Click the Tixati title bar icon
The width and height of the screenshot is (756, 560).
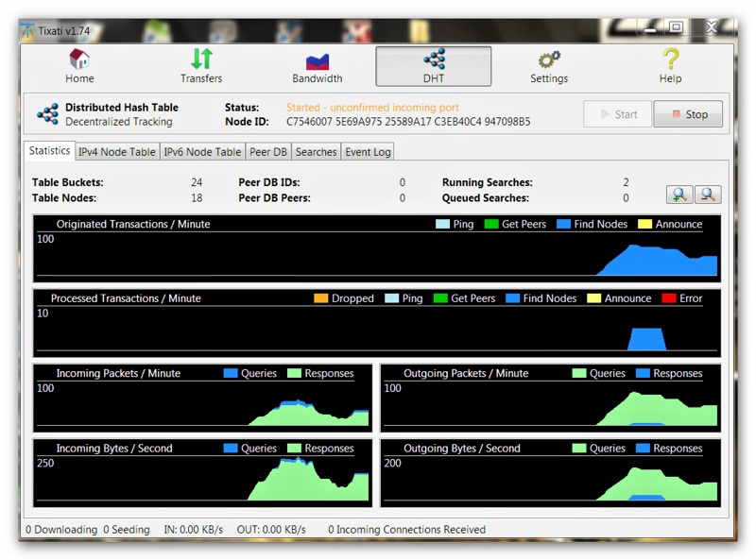point(28,31)
